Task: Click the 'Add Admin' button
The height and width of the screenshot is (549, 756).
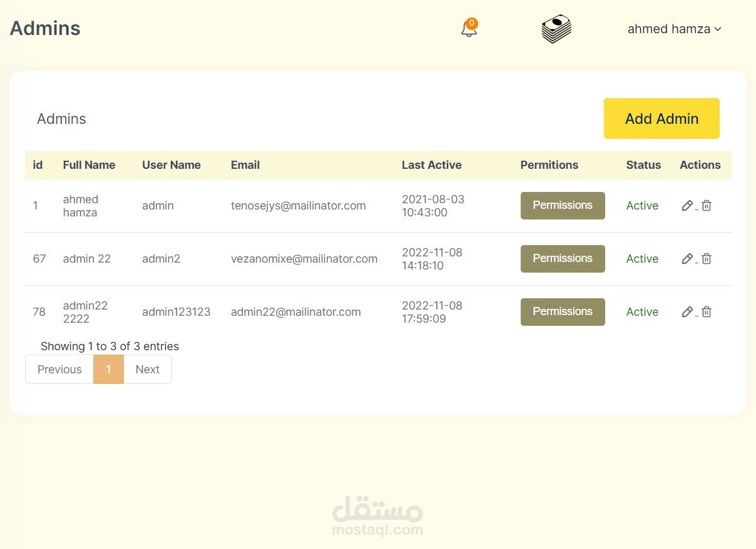Action: 661,118
